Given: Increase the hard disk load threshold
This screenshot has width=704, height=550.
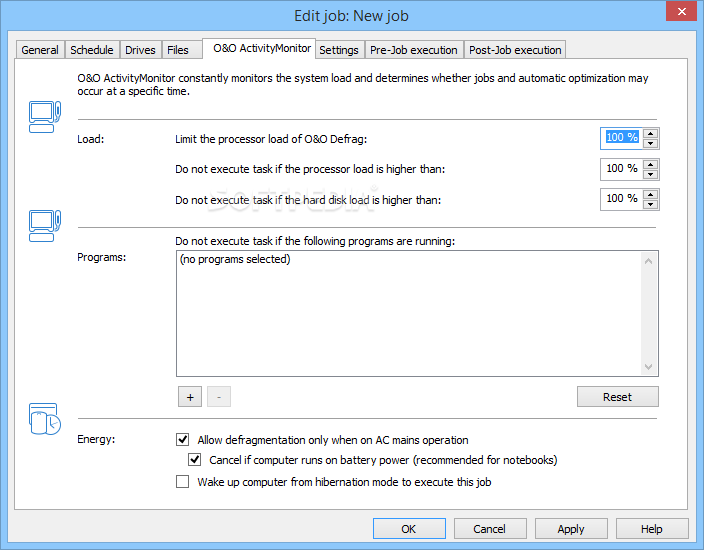Looking at the screenshot, I should (x=651, y=194).
